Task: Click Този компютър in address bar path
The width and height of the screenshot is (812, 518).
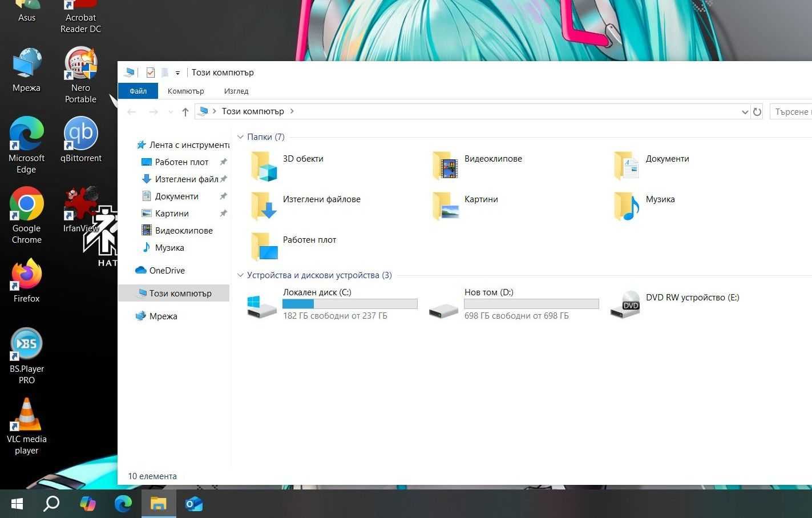Action: [253, 111]
